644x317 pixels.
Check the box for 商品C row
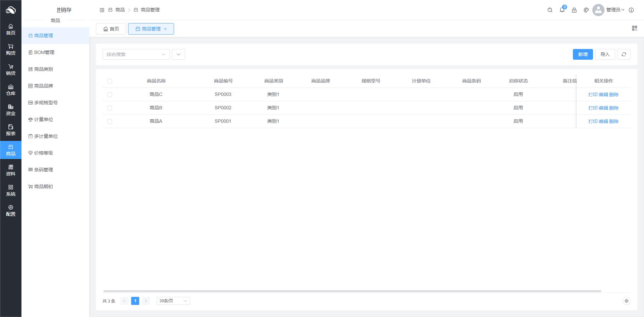110,95
